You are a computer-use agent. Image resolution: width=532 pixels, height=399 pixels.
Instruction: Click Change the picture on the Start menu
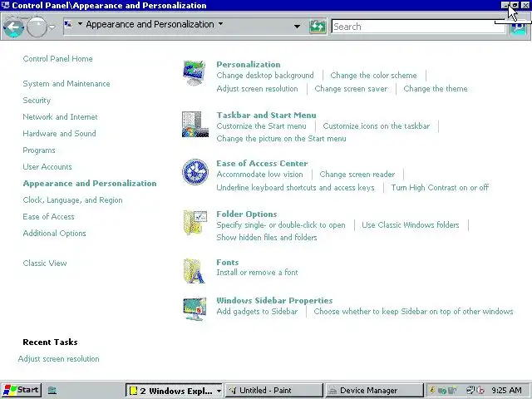point(281,139)
